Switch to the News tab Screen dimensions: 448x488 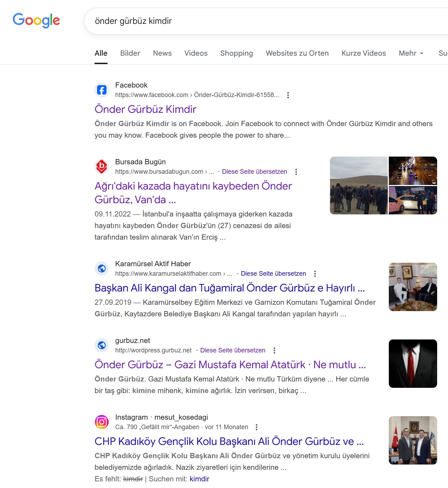click(162, 53)
